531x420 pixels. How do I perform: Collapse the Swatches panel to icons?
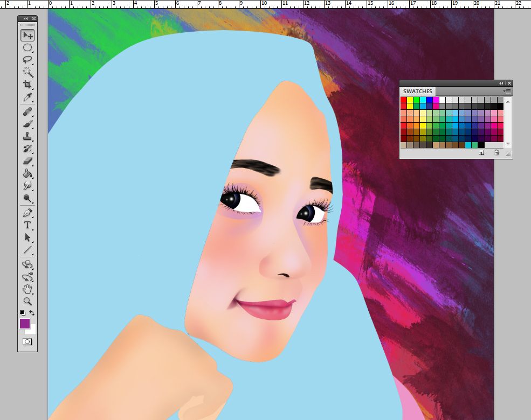(x=501, y=83)
